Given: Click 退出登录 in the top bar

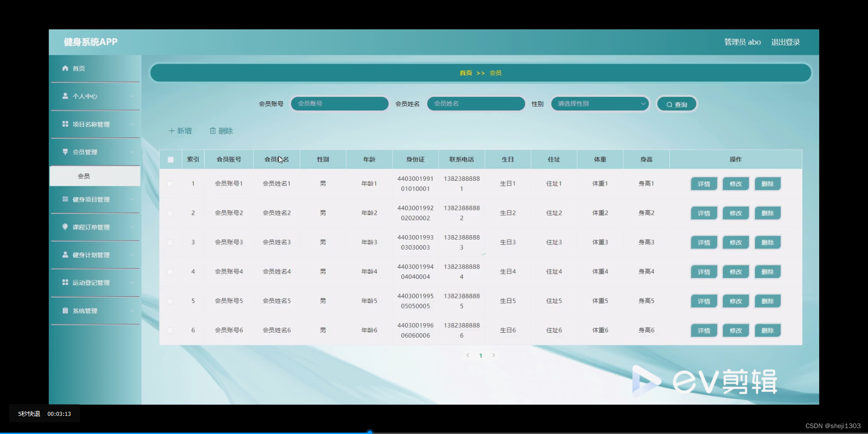Looking at the screenshot, I should [785, 42].
